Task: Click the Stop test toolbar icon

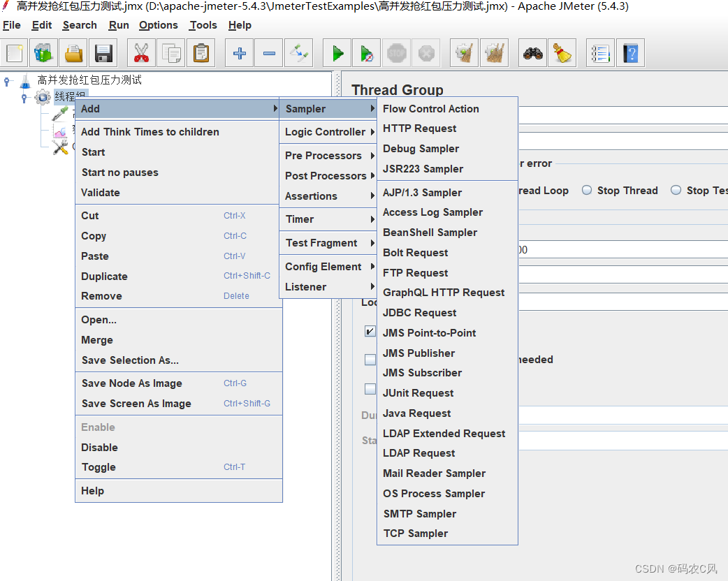Action: click(x=397, y=53)
